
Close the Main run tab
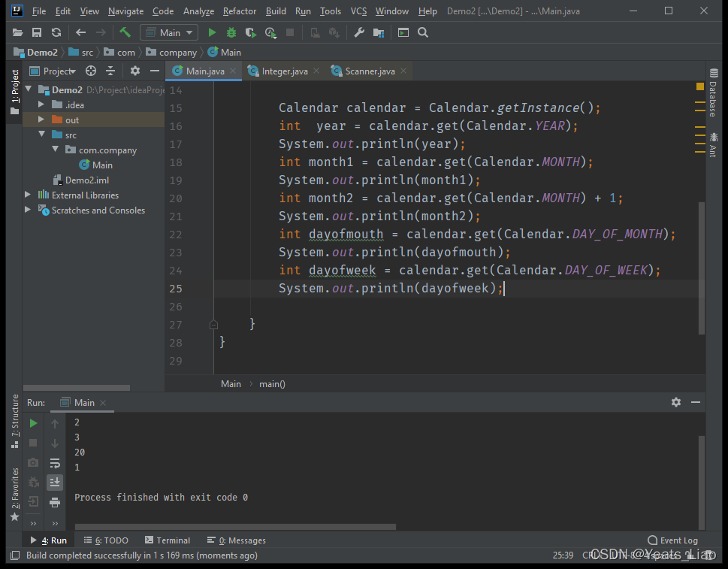103,403
